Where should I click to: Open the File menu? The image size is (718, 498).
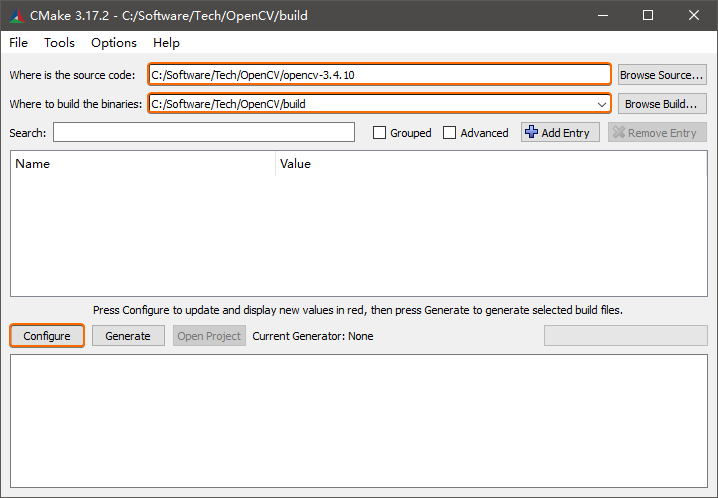coord(19,43)
